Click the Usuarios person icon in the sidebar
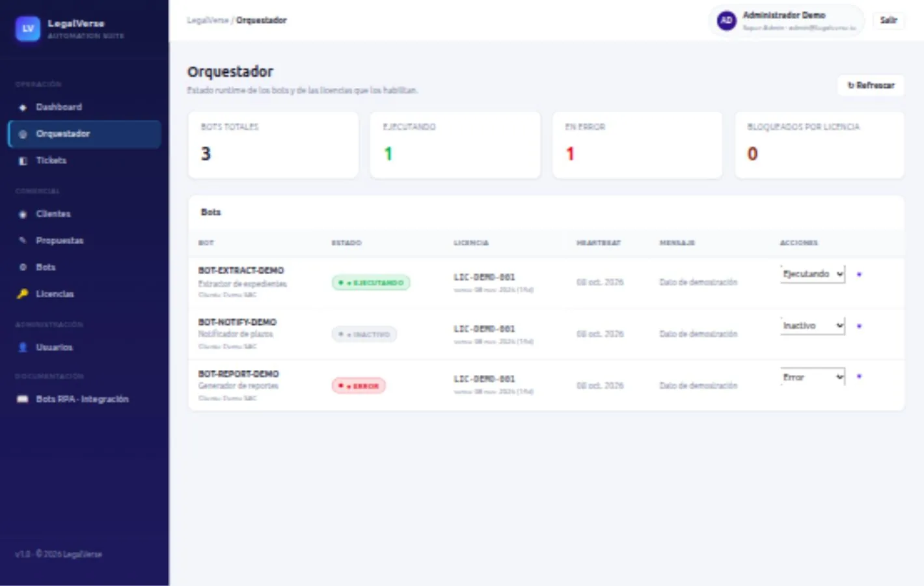This screenshot has height=586, width=924. point(23,348)
